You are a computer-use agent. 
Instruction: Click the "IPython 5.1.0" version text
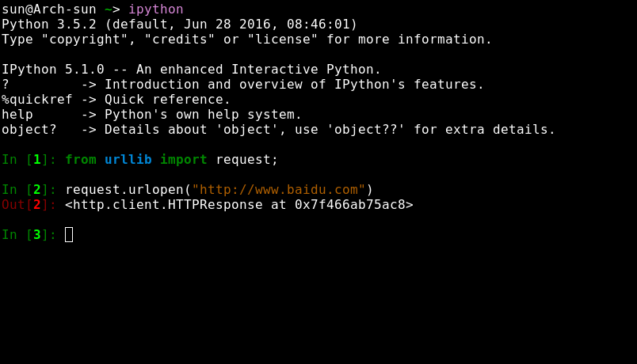[x=52, y=69]
